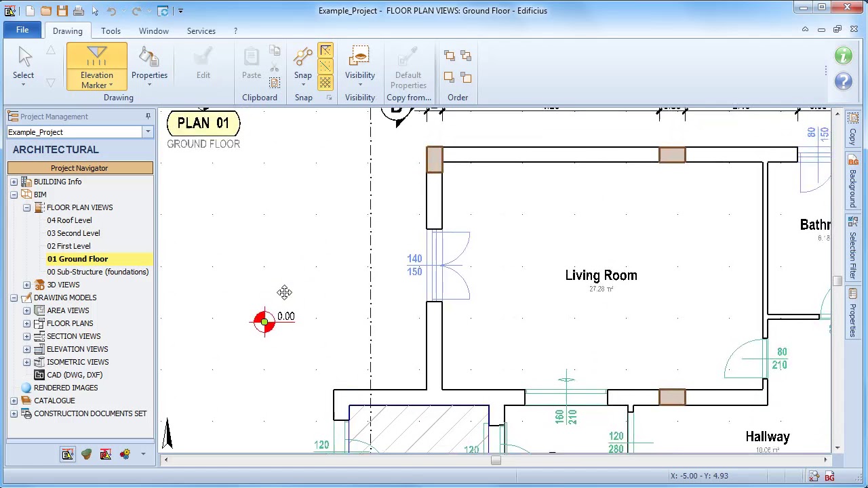Open the Example_Project dropdown list

tap(147, 132)
